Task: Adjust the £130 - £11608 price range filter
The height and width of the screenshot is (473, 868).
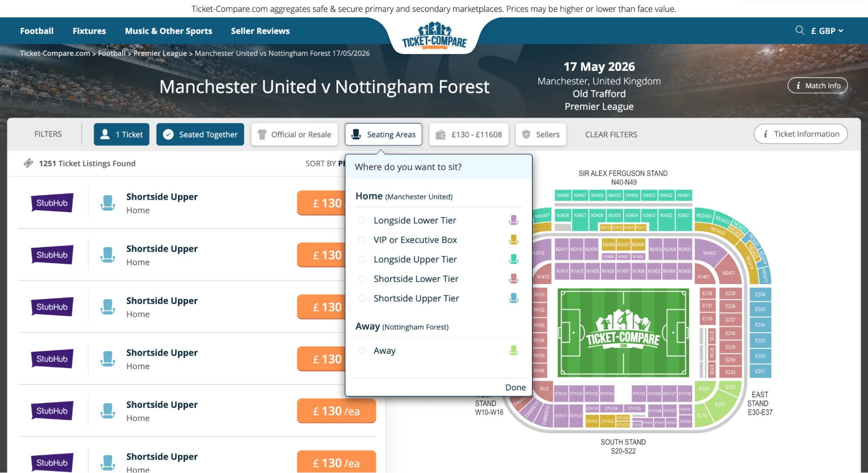Action: coord(469,134)
